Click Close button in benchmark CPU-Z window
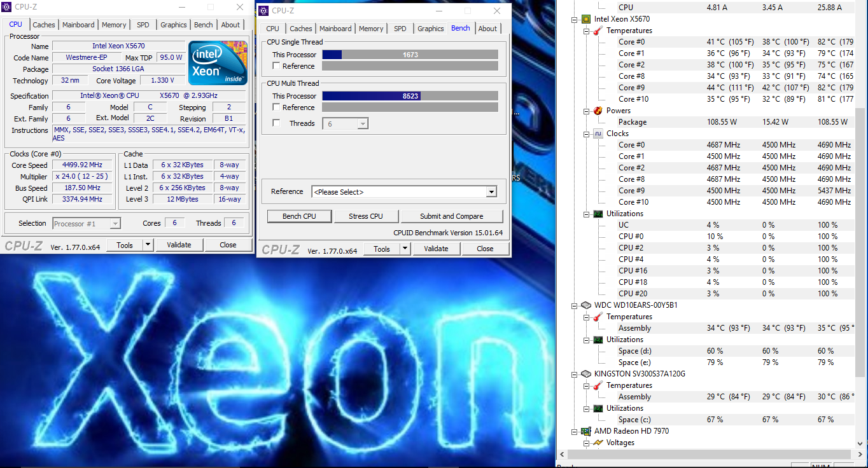 [485, 249]
